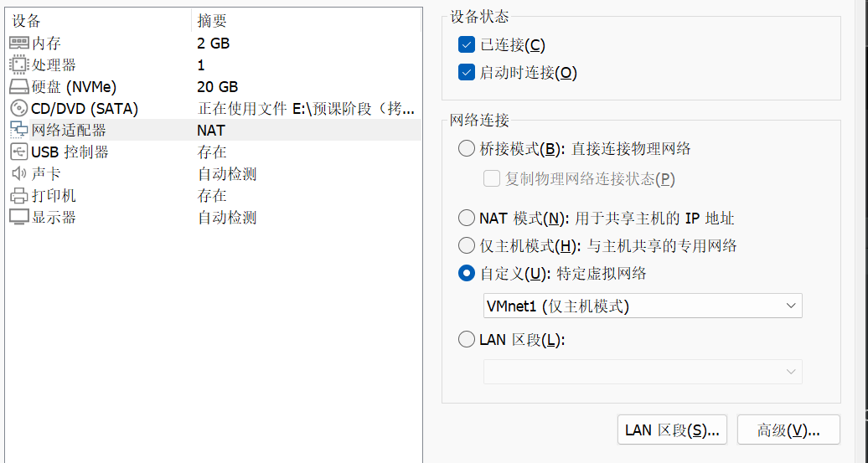Click the USB controller icon
This screenshot has width=868, height=463.
18,152
